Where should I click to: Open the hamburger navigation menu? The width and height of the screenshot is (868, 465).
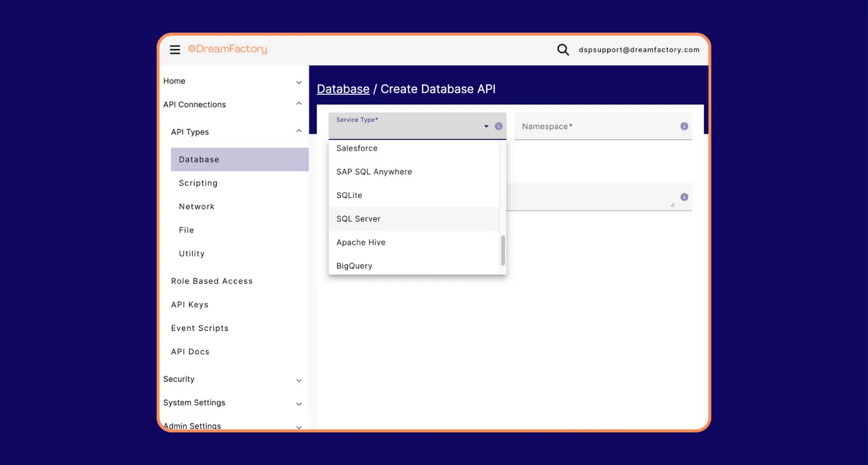pyautogui.click(x=175, y=50)
